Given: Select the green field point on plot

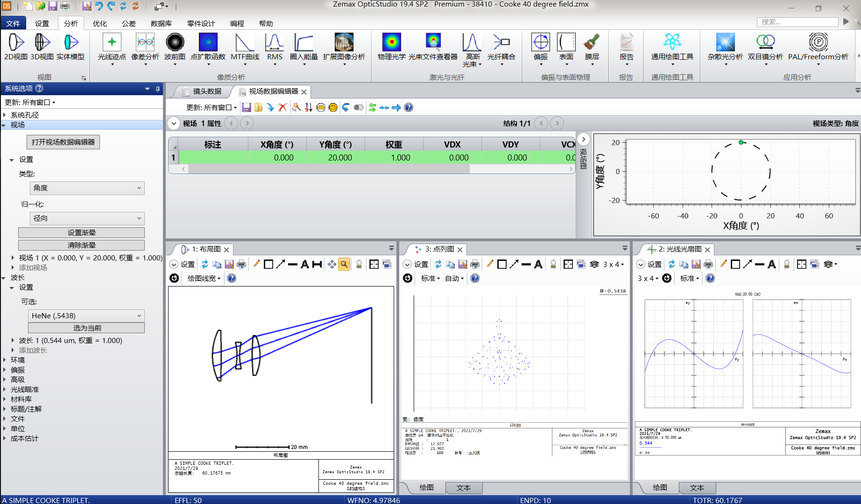Looking at the screenshot, I should click(741, 142).
